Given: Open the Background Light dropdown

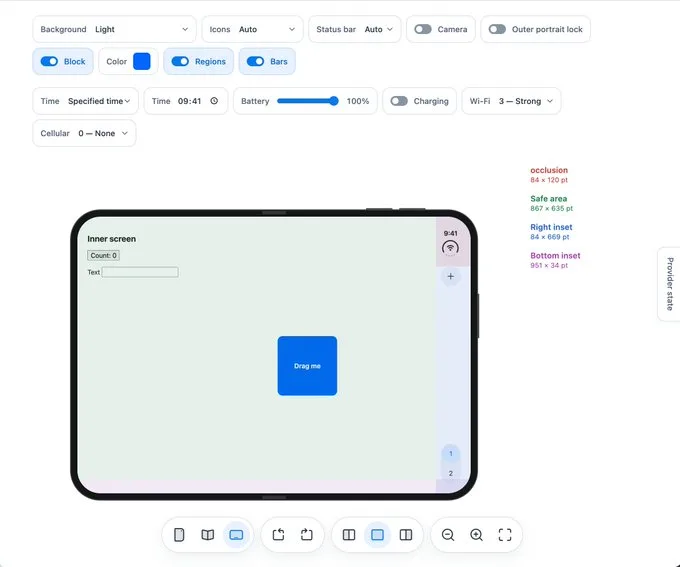Looking at the screenshot, I should [x=114, y=29].
